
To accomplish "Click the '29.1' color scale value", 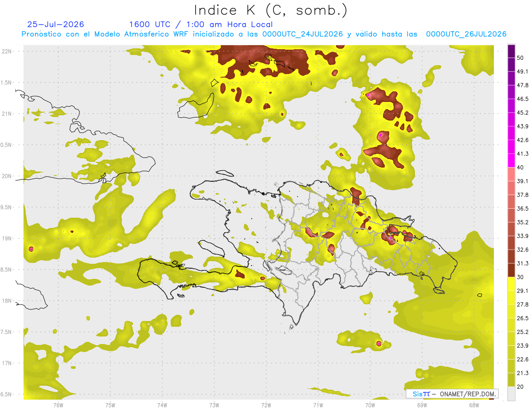I will click(x=523, y=291).
